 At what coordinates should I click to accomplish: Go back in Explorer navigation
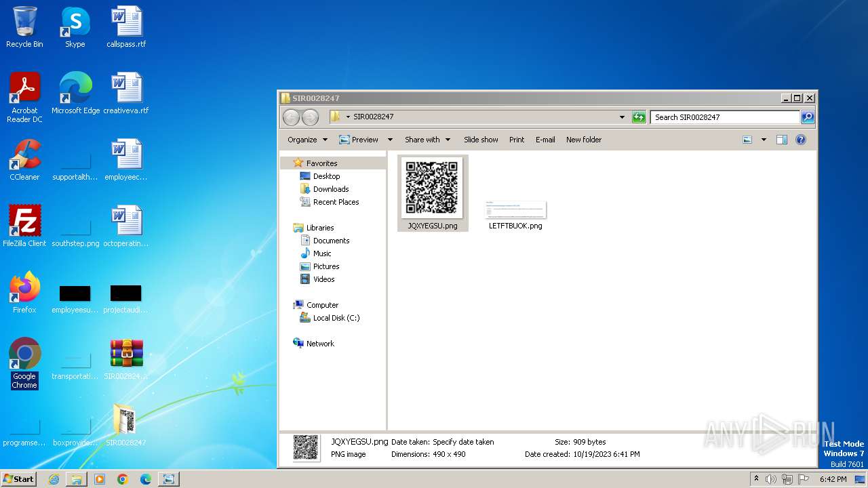291,117
